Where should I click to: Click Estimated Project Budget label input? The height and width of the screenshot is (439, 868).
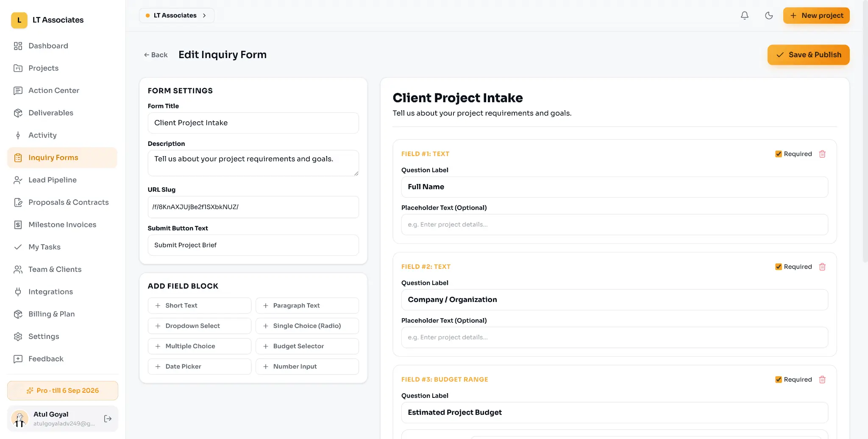[615, 413]
